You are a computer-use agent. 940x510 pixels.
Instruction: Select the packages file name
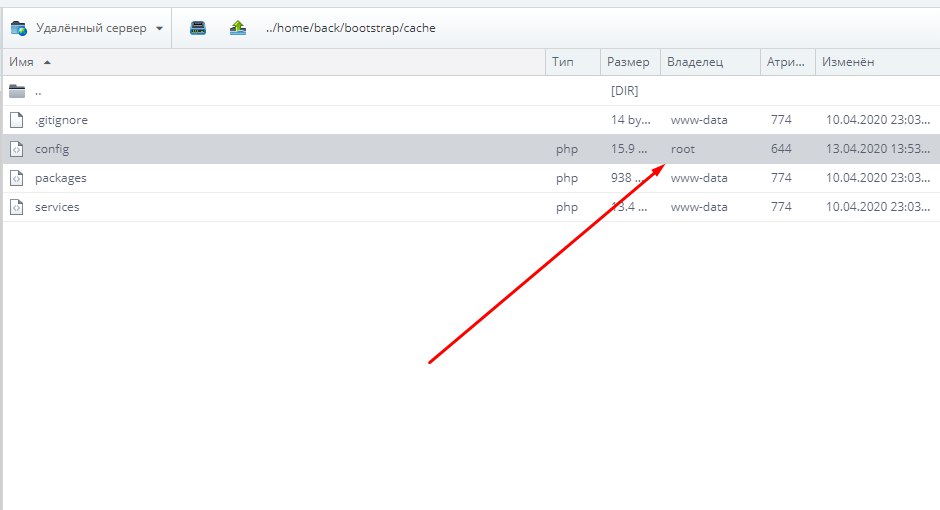tap(61, 179)
